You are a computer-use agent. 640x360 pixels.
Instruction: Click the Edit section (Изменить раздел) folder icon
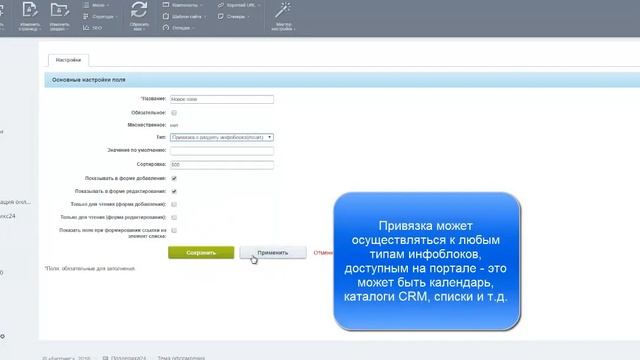click(x=59, y=10)
